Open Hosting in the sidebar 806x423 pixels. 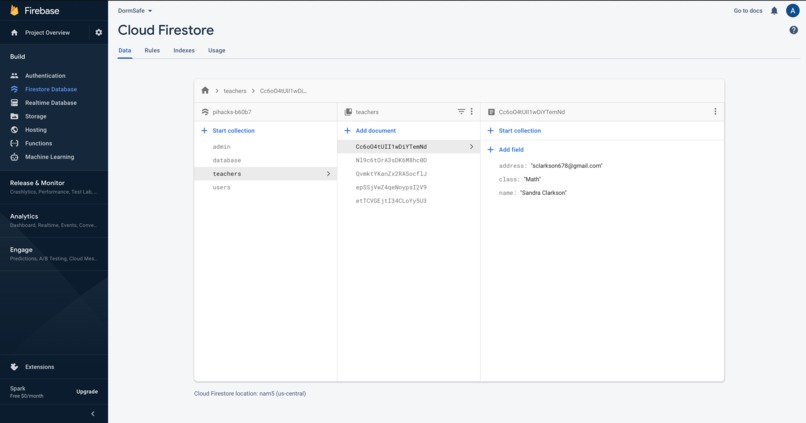[x=35, y=130]
